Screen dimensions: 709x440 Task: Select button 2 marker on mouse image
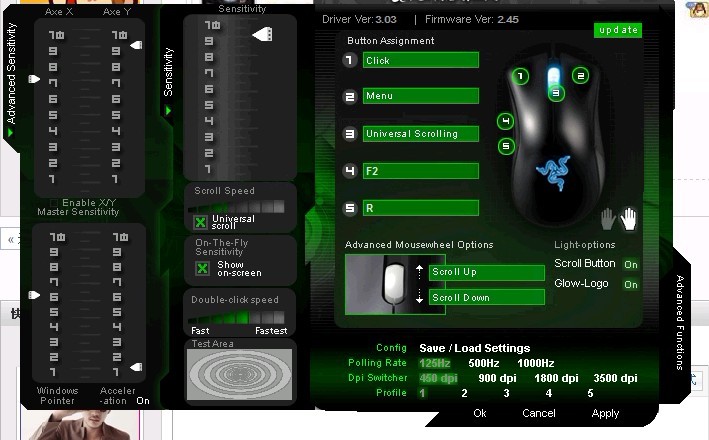[581, 76]
